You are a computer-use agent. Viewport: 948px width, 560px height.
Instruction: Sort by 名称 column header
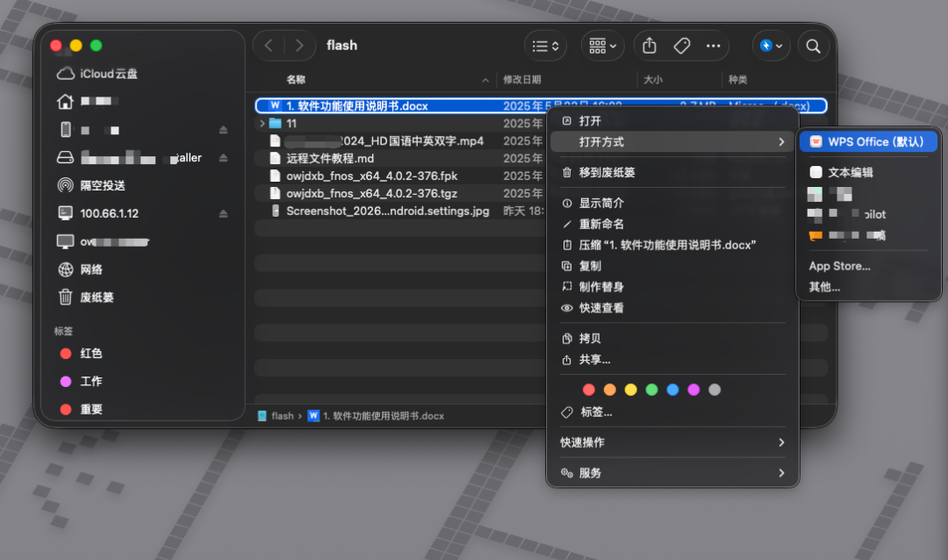(296, 80)
